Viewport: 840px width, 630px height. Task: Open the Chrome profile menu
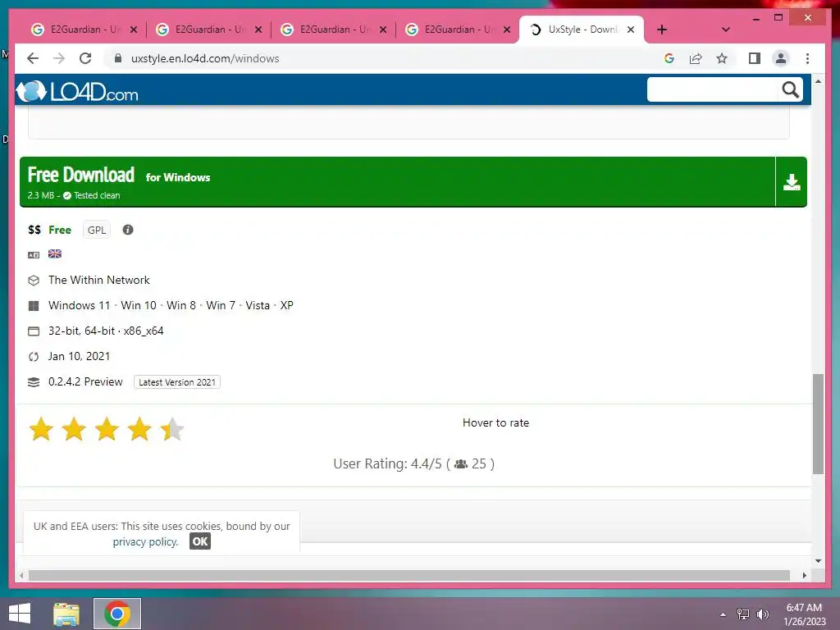tap(781, 58)
